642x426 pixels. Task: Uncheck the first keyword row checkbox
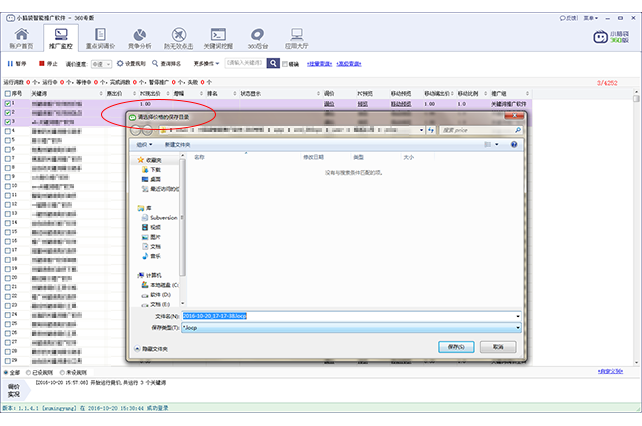pos(9,103)
